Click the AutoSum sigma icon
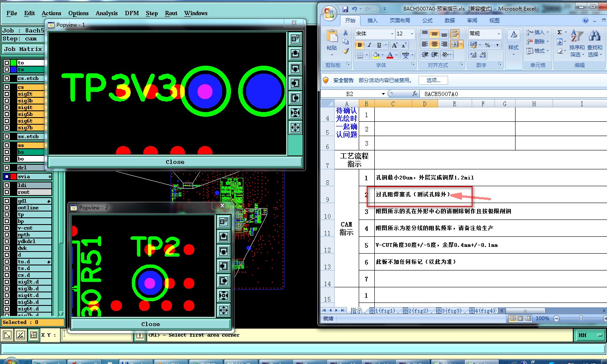The image size is (607, 364). [559, 32]
